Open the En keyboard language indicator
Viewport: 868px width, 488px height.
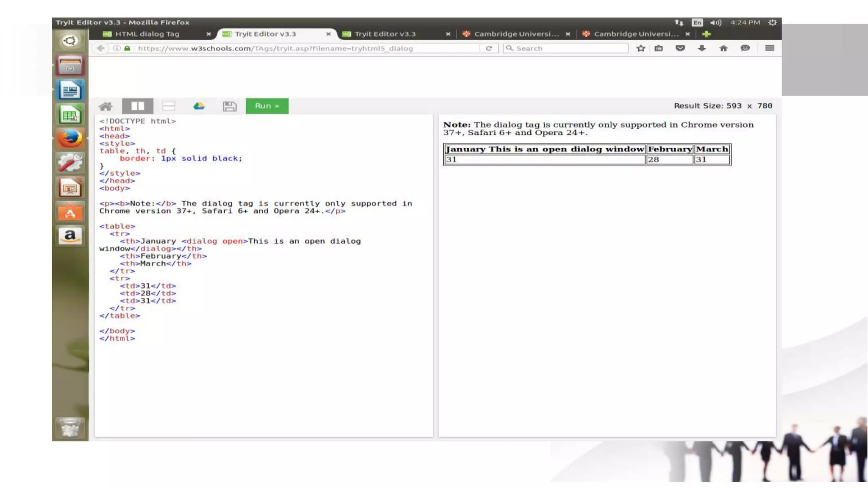697,22
